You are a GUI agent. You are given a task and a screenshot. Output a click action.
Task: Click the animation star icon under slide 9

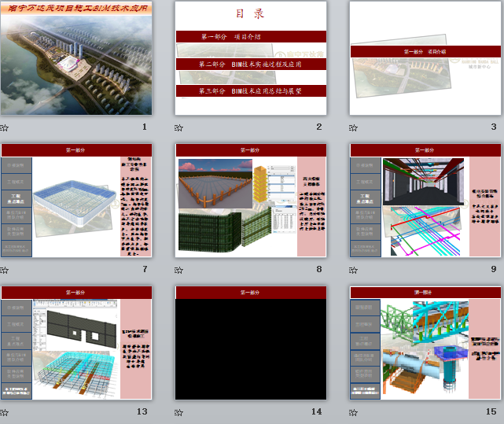(353, 271)
